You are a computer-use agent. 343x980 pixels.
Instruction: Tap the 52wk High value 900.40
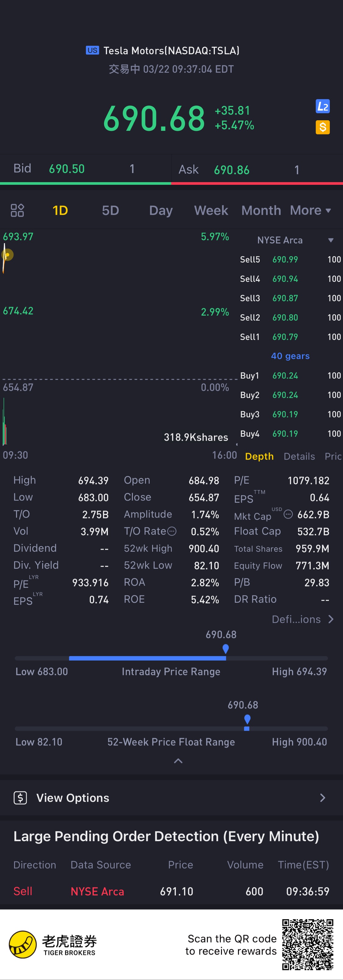204,549
